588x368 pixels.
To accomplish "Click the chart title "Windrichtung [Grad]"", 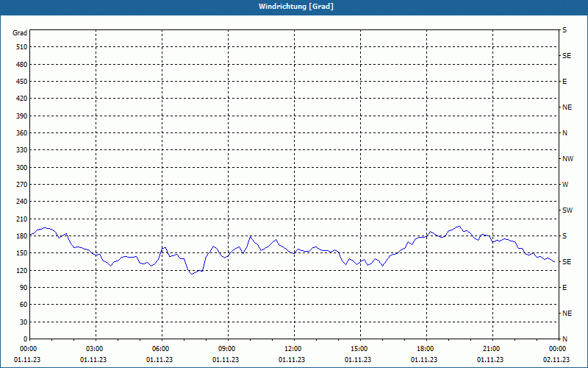I will click(296, 7).
